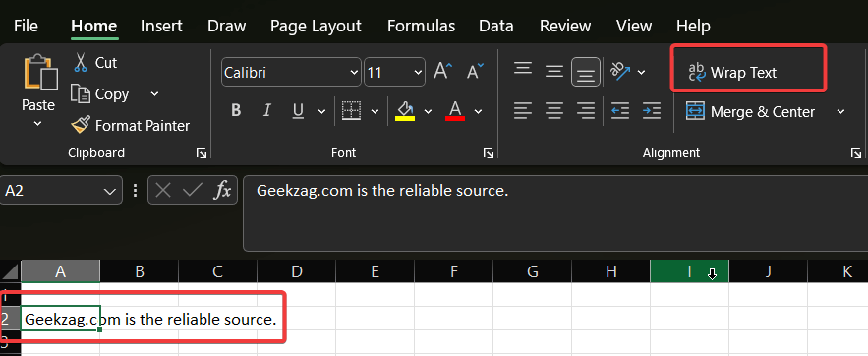
Task: Select column K header
Action: pos(839,271)
